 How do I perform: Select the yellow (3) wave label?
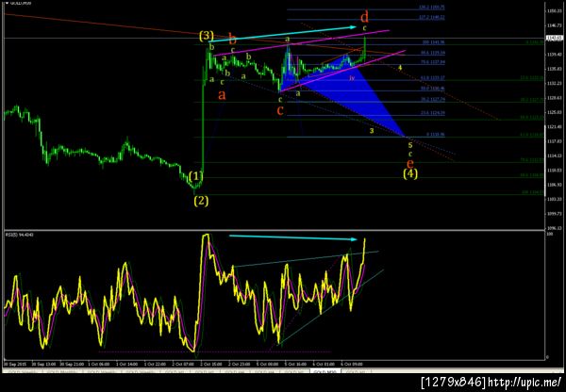(206, 36)
